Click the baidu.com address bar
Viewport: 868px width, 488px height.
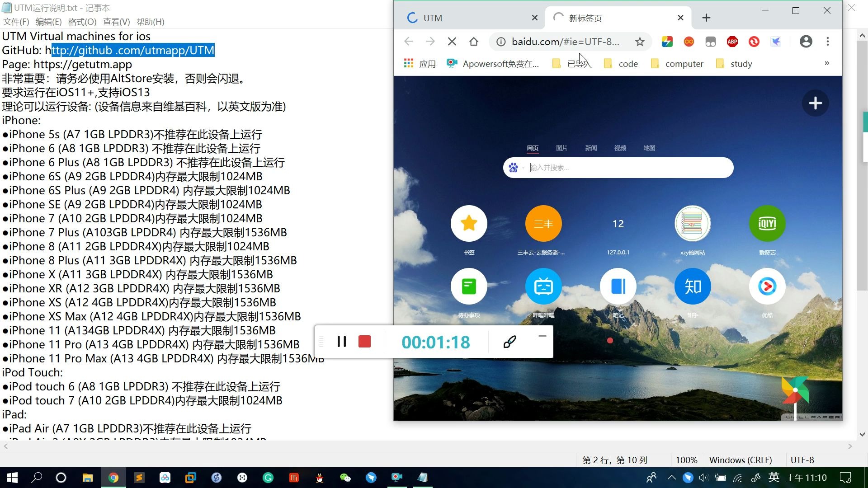coord(565,42)
